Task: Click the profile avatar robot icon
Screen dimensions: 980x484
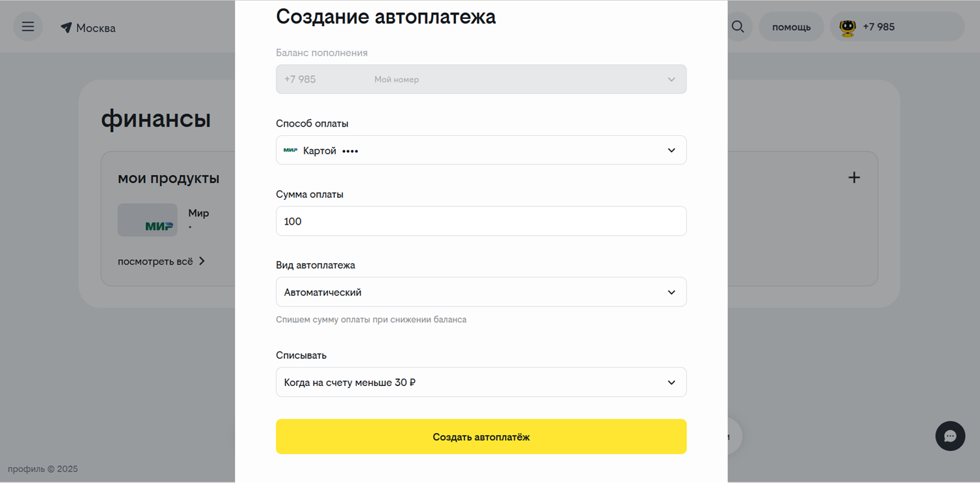Action: click(847, 27)
